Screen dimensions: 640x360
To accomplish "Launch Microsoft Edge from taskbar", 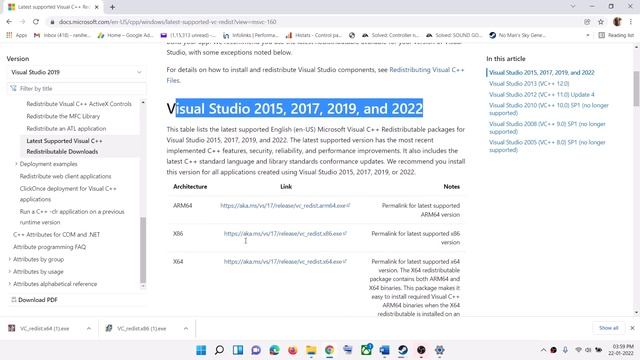I will tap(274, 350).
